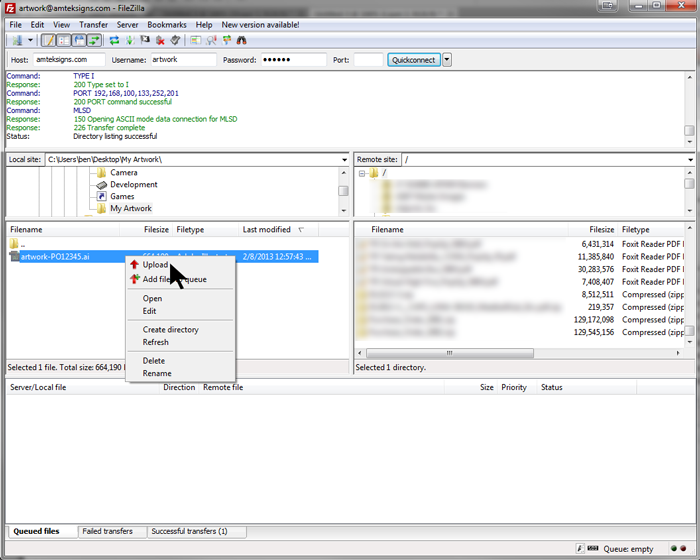Select remote root folder /
Viewport: 700px width, 560px height.
(x=384, y=173)
